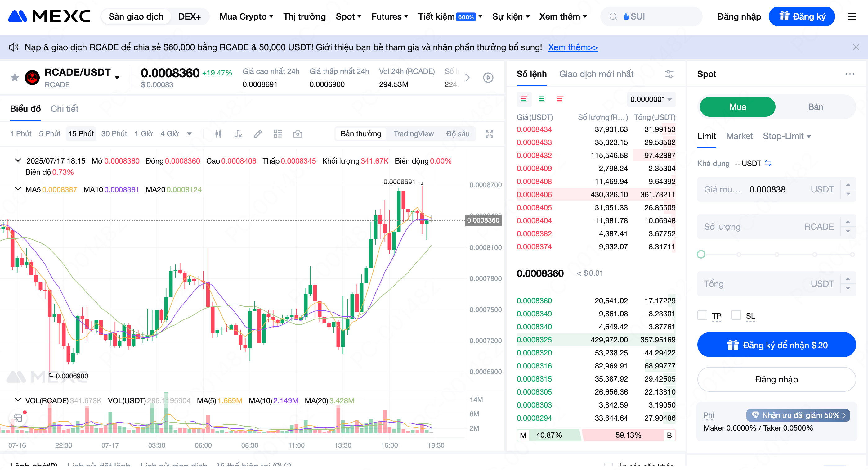Open candlestick chart style icon
The height and width of the screenshot is (470, 868).
point(218,134)
